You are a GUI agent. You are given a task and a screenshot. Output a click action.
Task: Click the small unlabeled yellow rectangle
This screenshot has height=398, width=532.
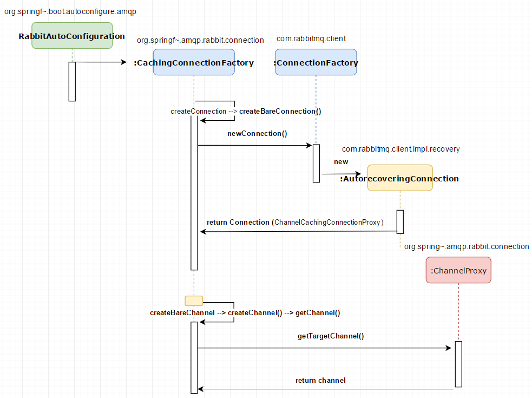[x=194, y=301]
